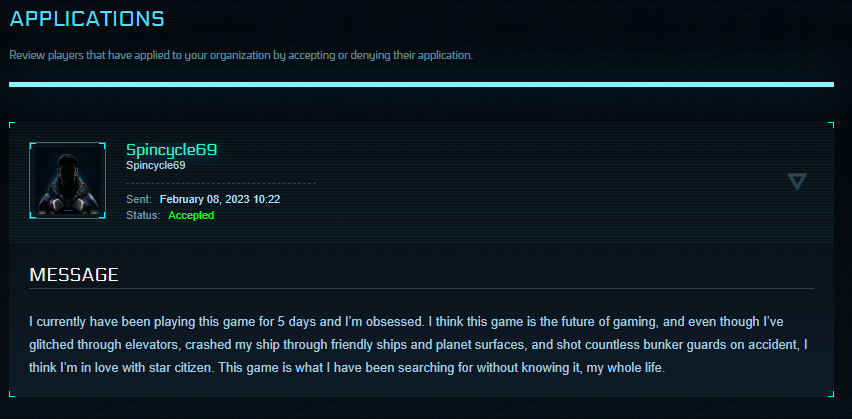This screenshot has height=419, width=852.
Task: Click the top-left corner bracket of the card
Action: (11, 125)
